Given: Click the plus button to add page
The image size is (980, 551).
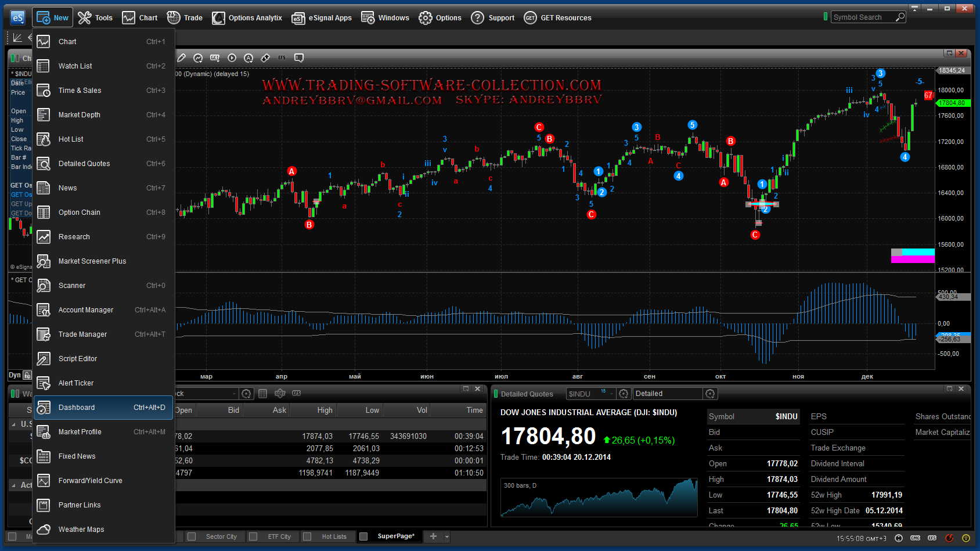Looking at the screenshot, I should coord(433,536).
